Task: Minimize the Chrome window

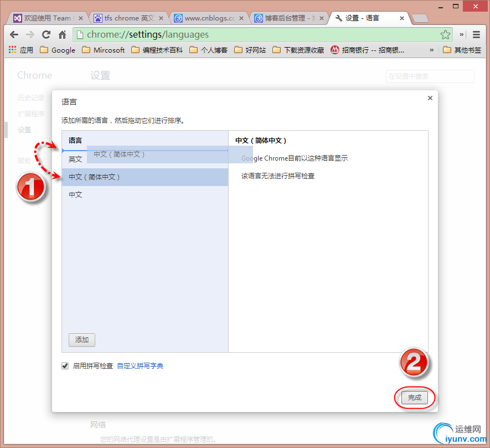Action: [x=441, y=7]
